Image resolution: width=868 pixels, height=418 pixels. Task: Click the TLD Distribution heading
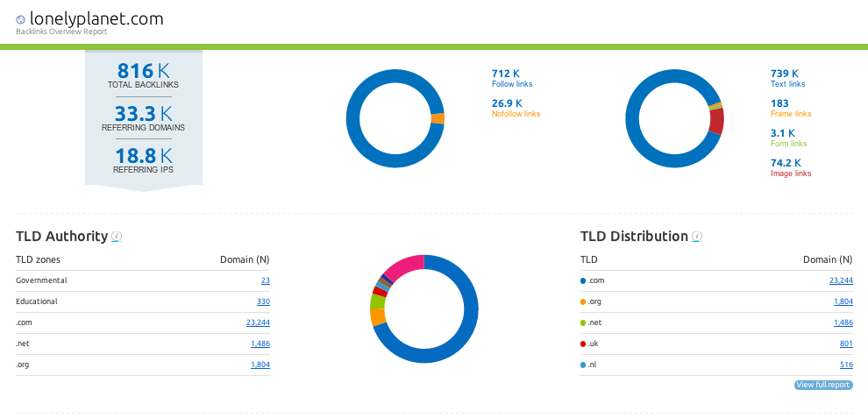click(x=634, y=237)
